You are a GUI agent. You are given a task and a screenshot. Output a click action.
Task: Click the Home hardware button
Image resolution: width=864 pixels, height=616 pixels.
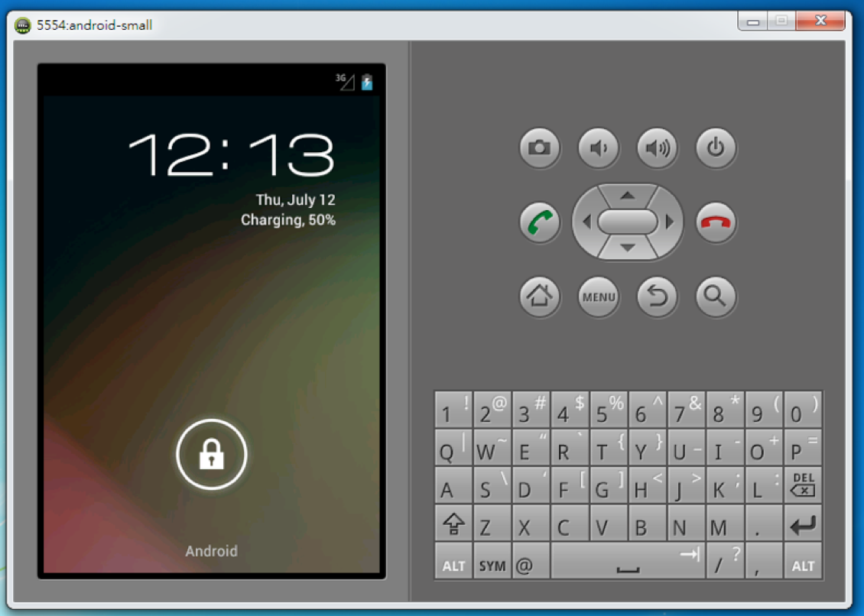coord(540,297)
